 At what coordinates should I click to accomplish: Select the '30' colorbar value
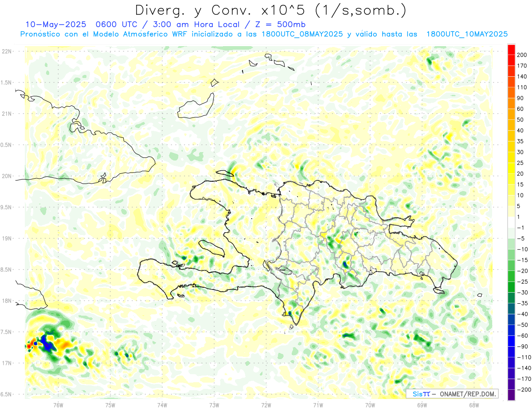(x=520, y=152)
